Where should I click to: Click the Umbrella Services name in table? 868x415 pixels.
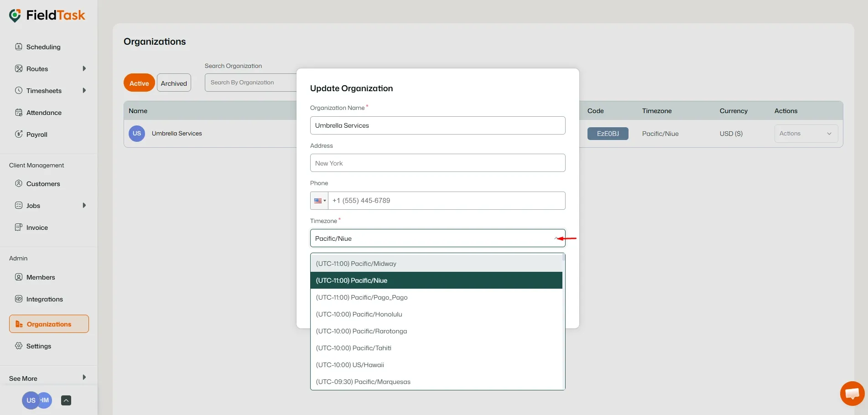[x=177, y=134]
